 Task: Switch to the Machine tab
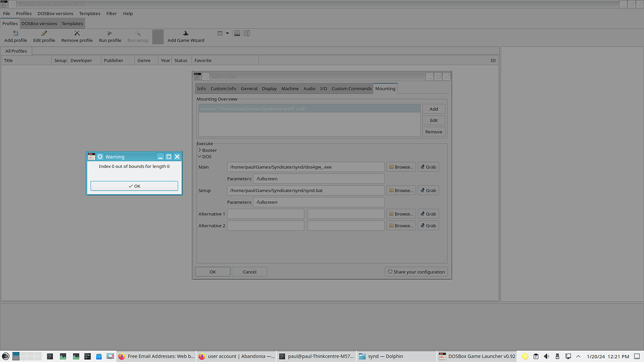[x=290, y=89]
